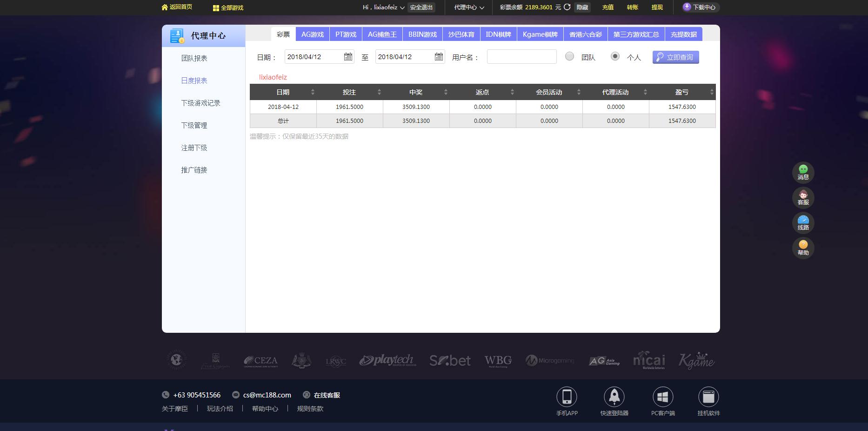Open the 全部游戏 games grid icon
This screenshot has width=868, height=431.
215,7
